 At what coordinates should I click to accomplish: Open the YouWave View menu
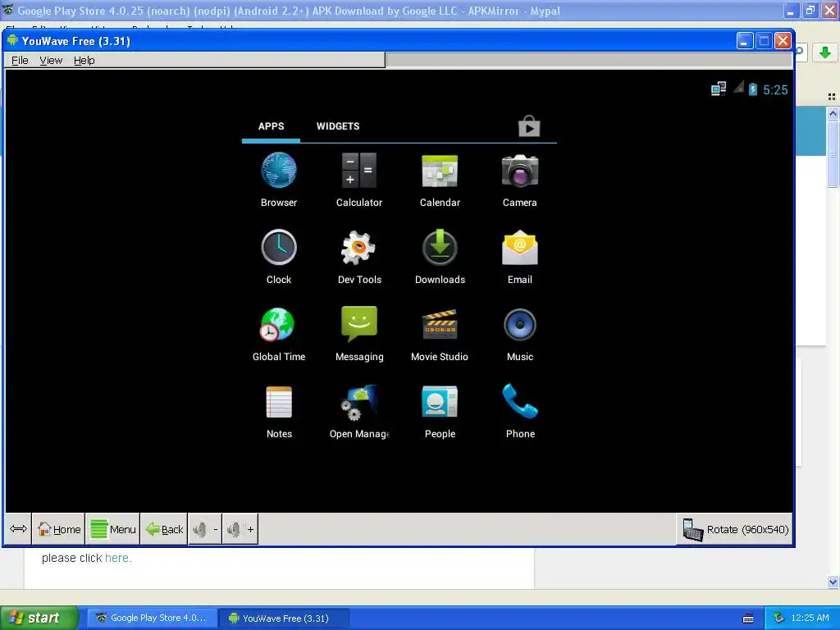point(51,61)
